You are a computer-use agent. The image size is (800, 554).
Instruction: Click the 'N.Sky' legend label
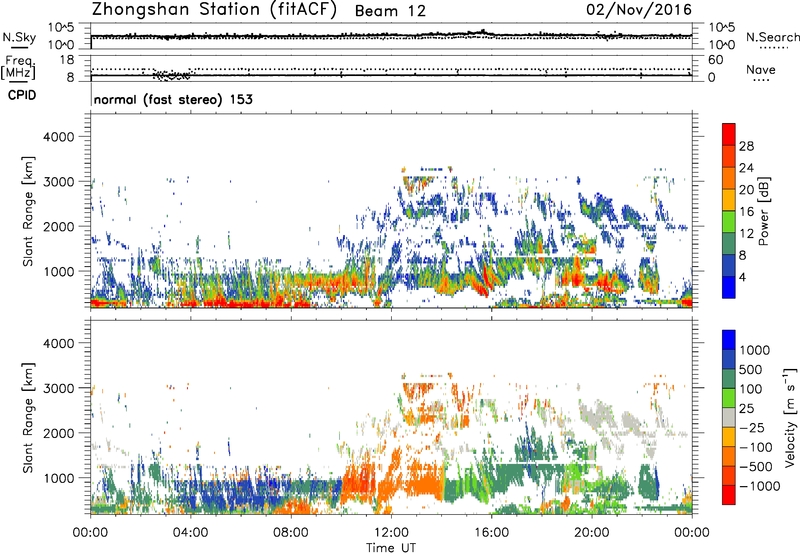(19, 37)
